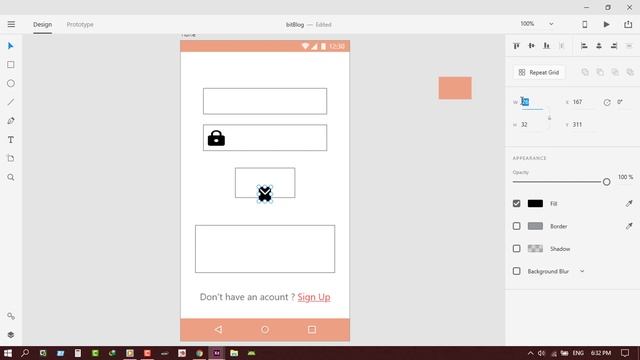Image resolution: width=640 pixels, height=360 pixels.
Task: Toggle the Fill checkbox
Action: click(x=516, y=203)
